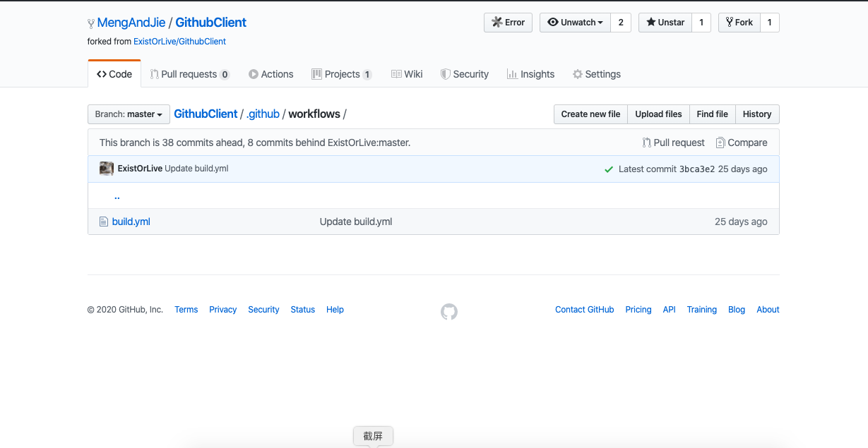The image size is (868, 448).
Task: Go to the Insights tab
Action: pyautogui.click(x=530, y=74)
